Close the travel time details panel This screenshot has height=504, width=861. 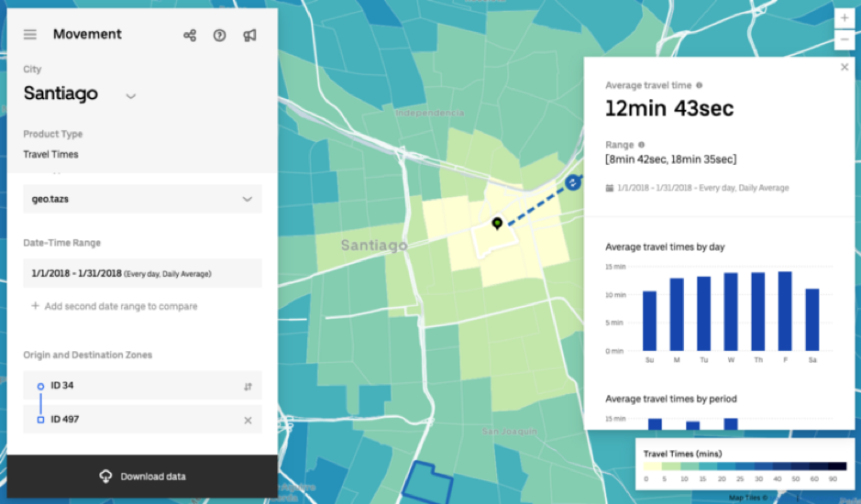pyautogui.click(x=844, y=67)
